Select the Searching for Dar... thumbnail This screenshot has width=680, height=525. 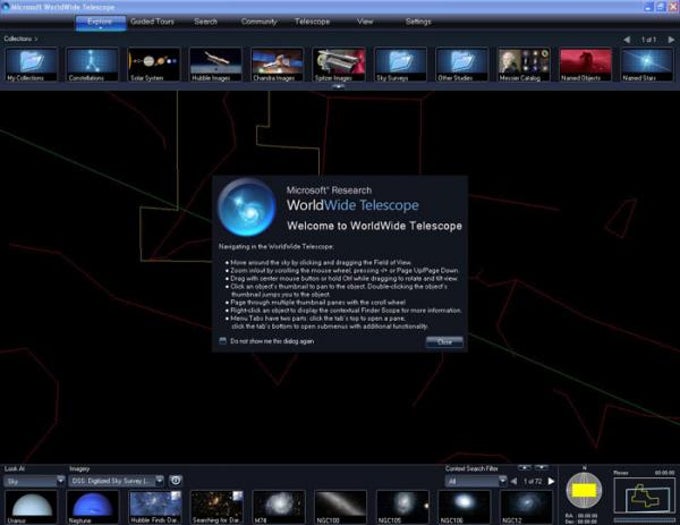[x=217, y=507]
